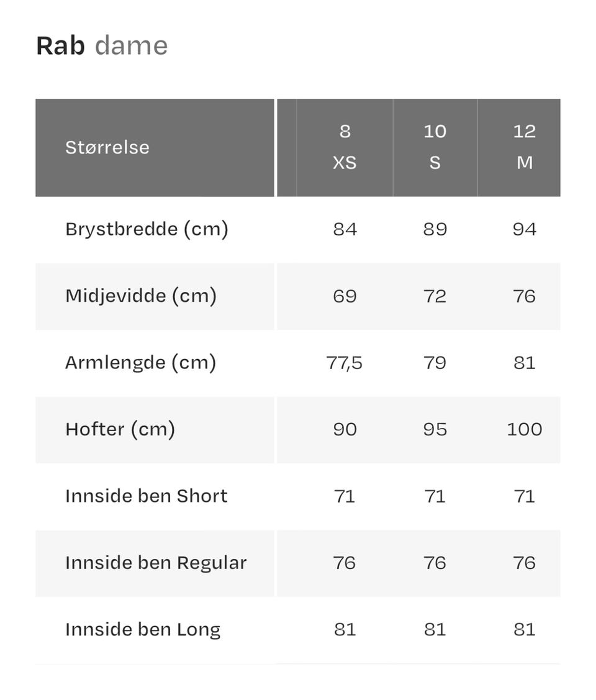
Task: Select the Innside ben Short row label
Action: [x=146, y=496]
